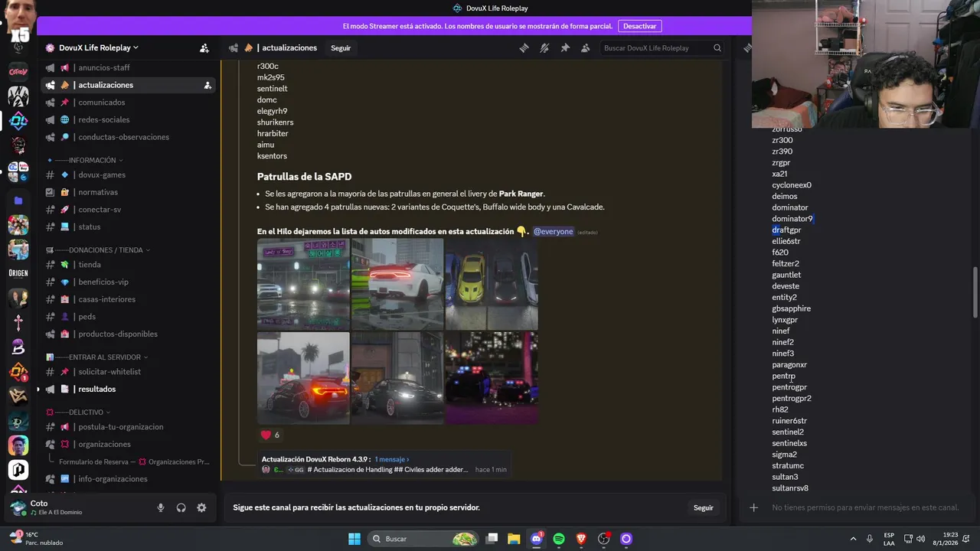This screenshot has width=980, height=551.
Task: Open the comunicados channel
Action: pyautogui.click(x=101, y=103)
